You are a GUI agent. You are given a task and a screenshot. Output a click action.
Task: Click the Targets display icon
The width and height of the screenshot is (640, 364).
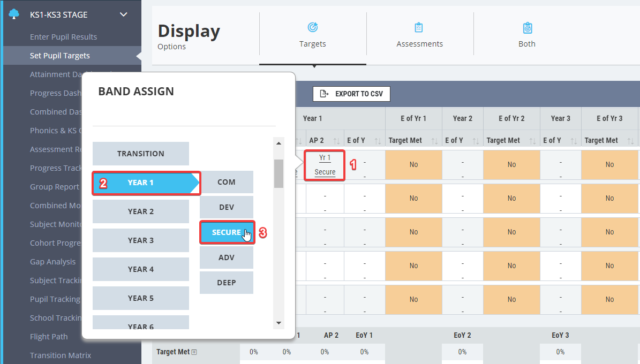click(x=313, y=27)
